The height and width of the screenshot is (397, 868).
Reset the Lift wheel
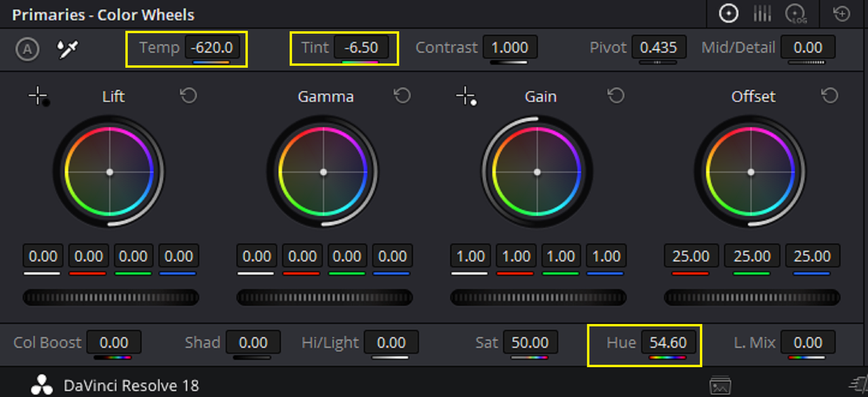coord(189,96)
